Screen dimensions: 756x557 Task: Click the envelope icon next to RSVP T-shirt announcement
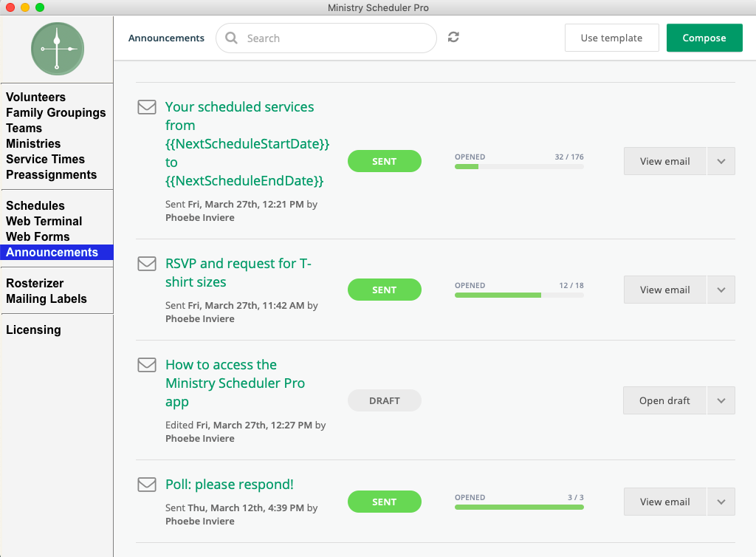(147, 264)
